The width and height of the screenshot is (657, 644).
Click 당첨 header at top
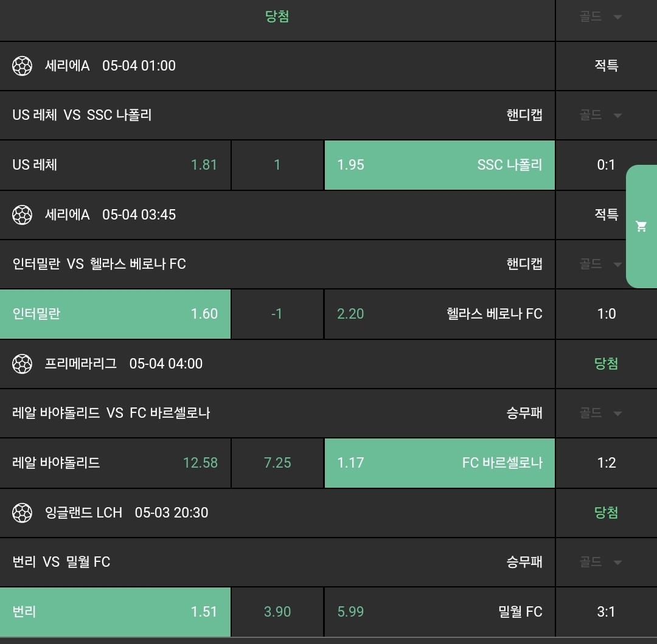pos(277,17)
